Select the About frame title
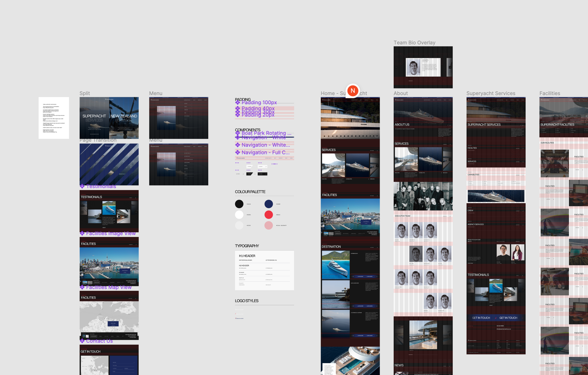This screenshot has width=588, height=375. point(400,93)
